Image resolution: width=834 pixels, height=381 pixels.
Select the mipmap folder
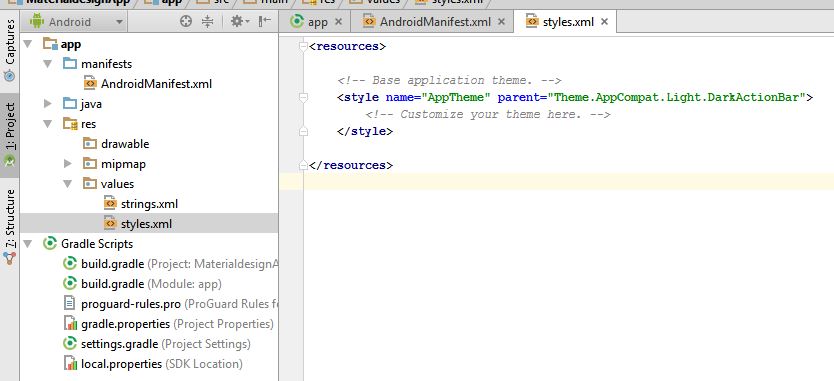[123, 164]
